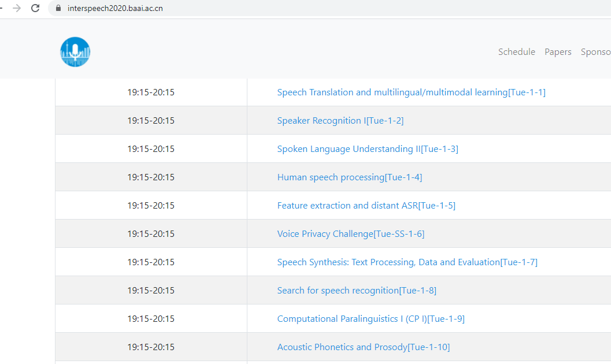The image size is (611, 364).
Task: Open Computational Paralinguistics I session
Action: tap(371, 318)
